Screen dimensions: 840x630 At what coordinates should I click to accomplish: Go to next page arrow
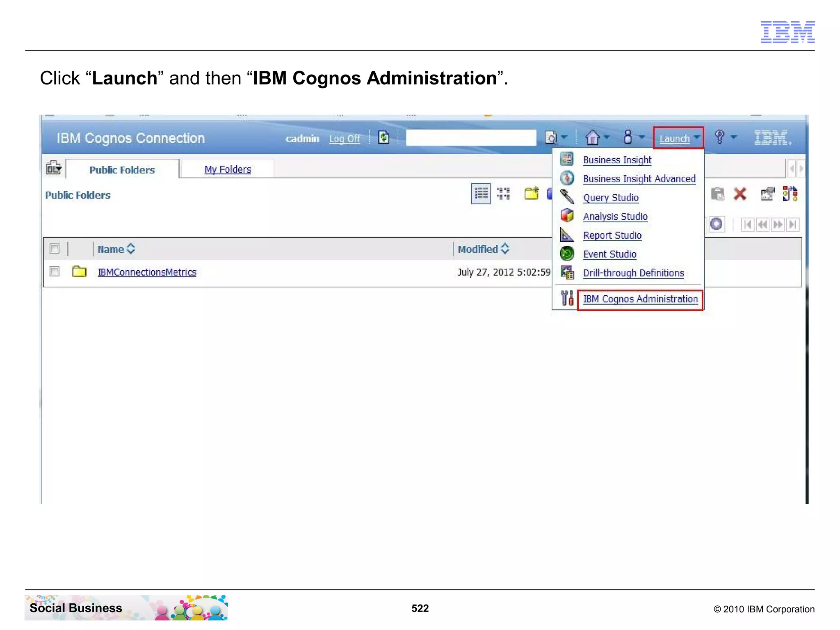tap(777, 224)
